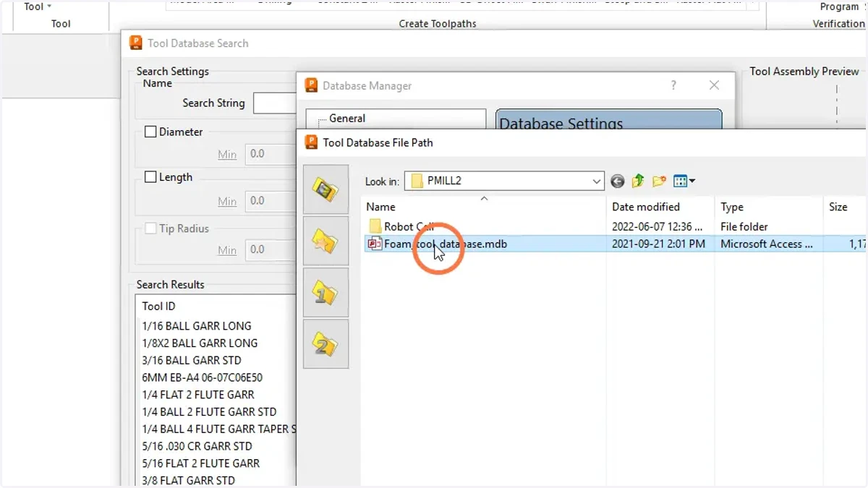Expand the Tool dropdown in ribbon
This screenshot has width=868, height=488.
click(x=38, y=7)
